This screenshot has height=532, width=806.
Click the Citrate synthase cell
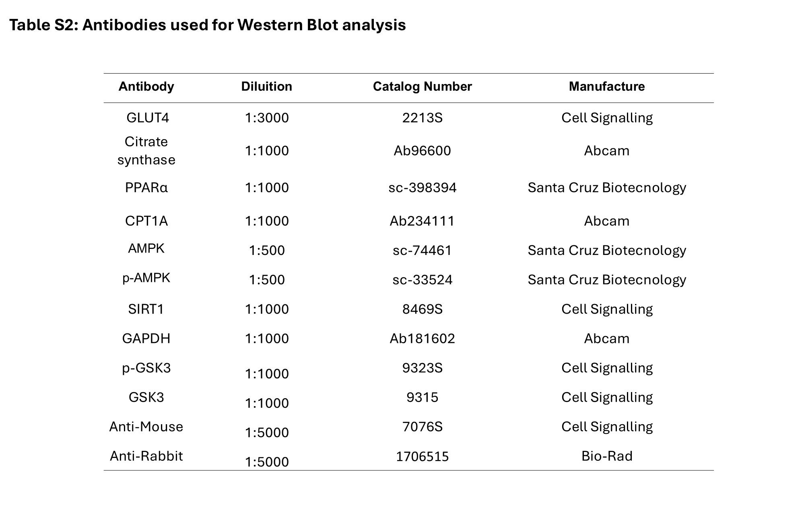tap(146, 151)
